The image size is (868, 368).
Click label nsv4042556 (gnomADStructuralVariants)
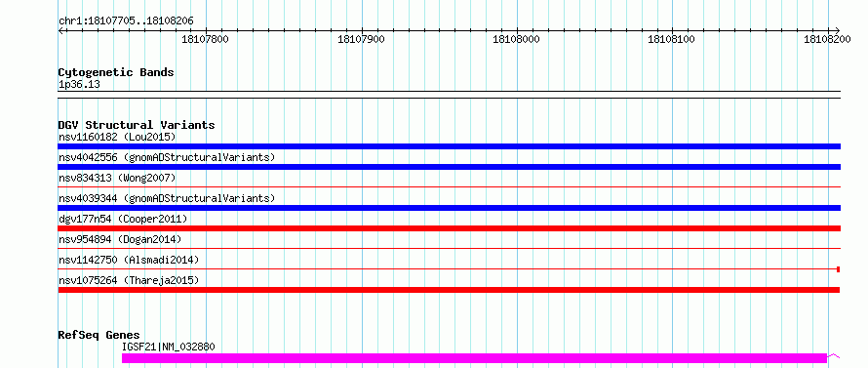(x=167, y=157)
